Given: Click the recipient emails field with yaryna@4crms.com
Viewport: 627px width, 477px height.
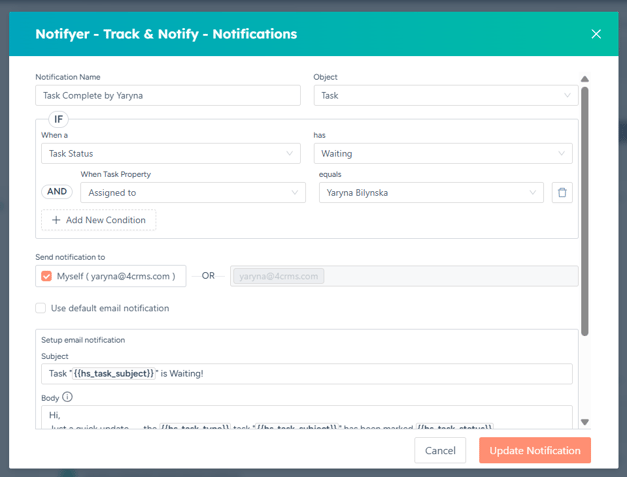Looking at the screenshot, I should click(404, 276).
